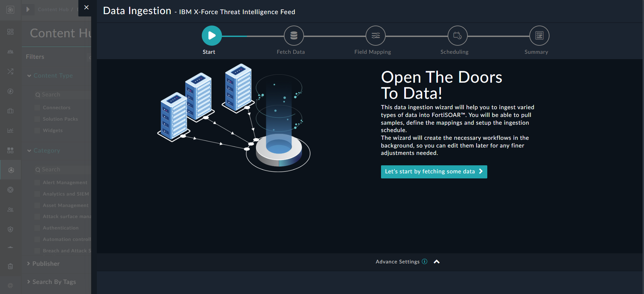Click the dashboard icon in left sidebar
The image size is (644, 294).
pos(10,32)
